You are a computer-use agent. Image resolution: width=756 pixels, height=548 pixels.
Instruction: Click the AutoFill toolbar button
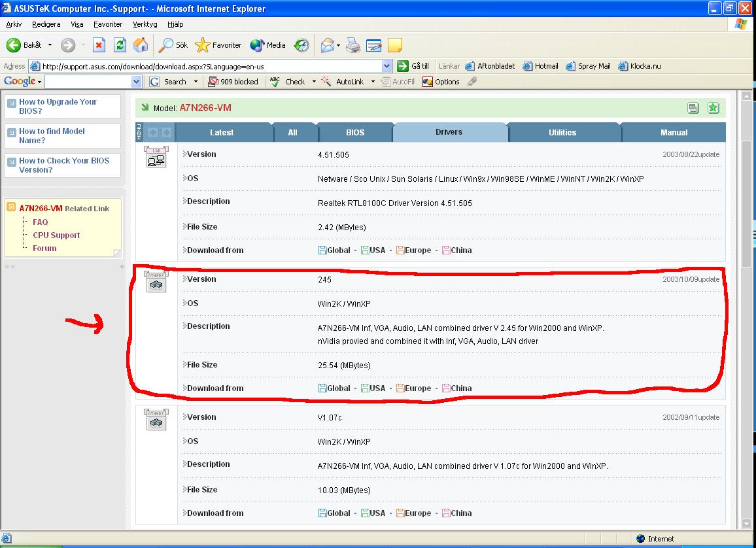(x=398, y=82)
